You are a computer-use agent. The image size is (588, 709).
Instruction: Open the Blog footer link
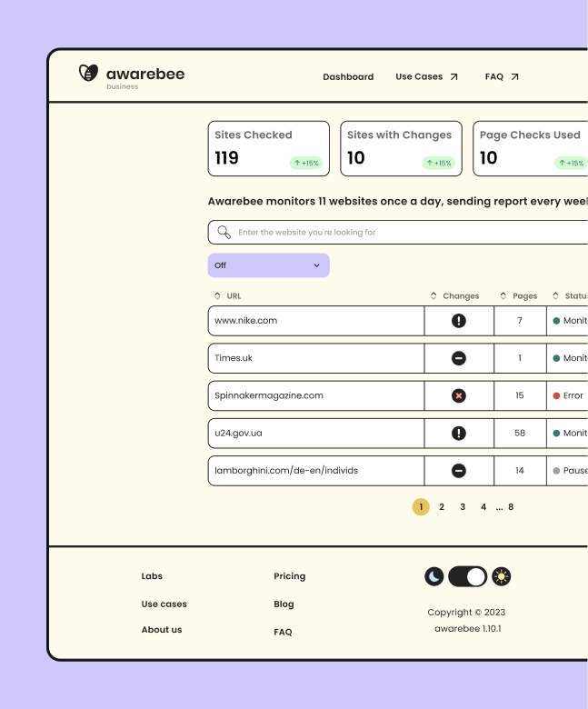click(284, 604)
